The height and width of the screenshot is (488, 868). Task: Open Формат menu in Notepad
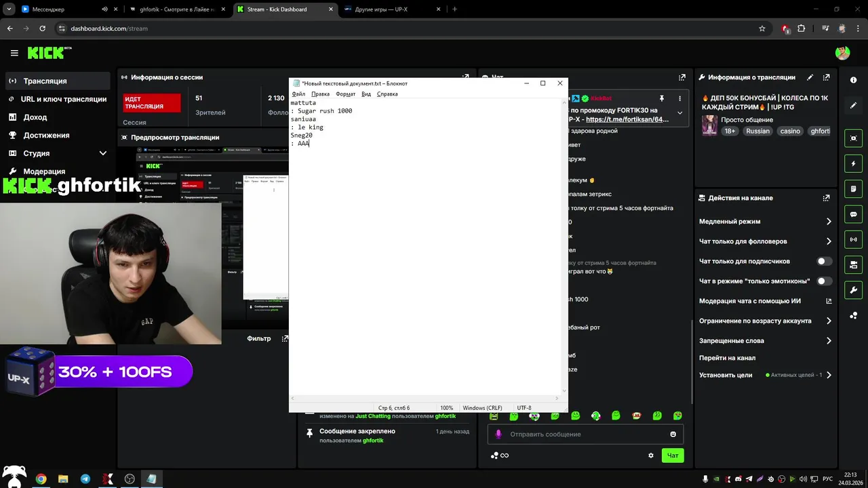(346, 94)
